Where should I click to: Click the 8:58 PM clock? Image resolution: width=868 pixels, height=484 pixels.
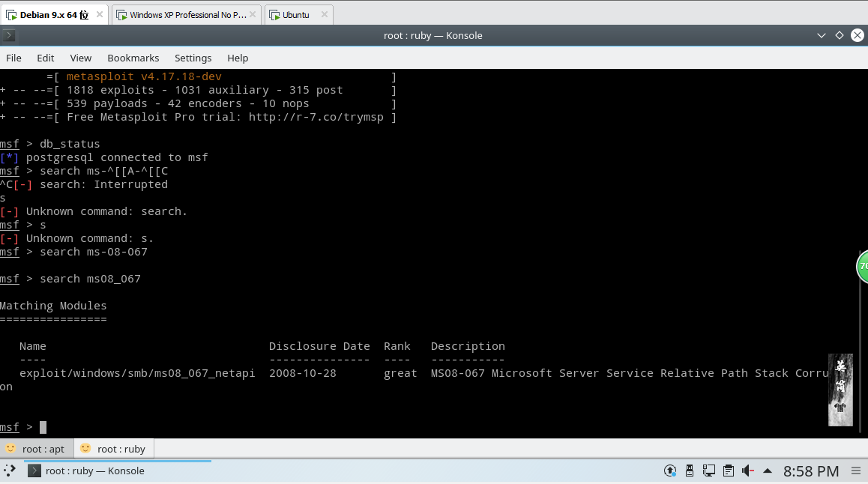pos(811,471)
